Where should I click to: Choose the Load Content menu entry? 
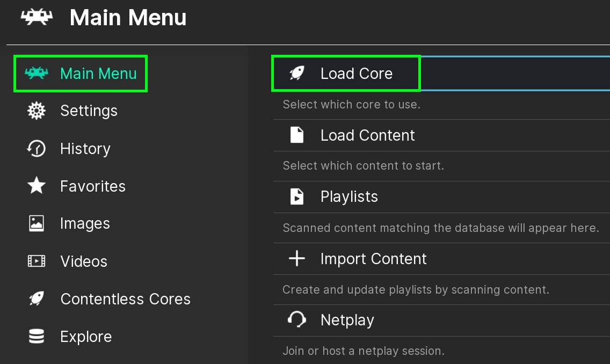367,135
